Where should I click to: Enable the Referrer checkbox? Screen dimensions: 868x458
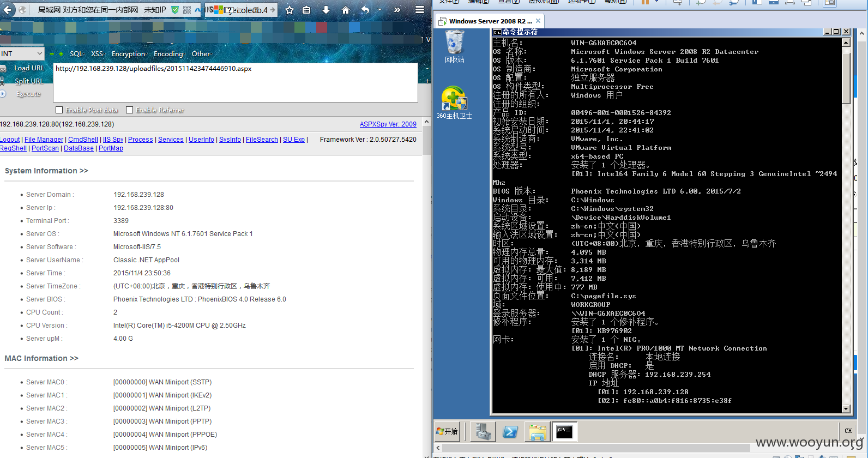(x=130, y=110)
